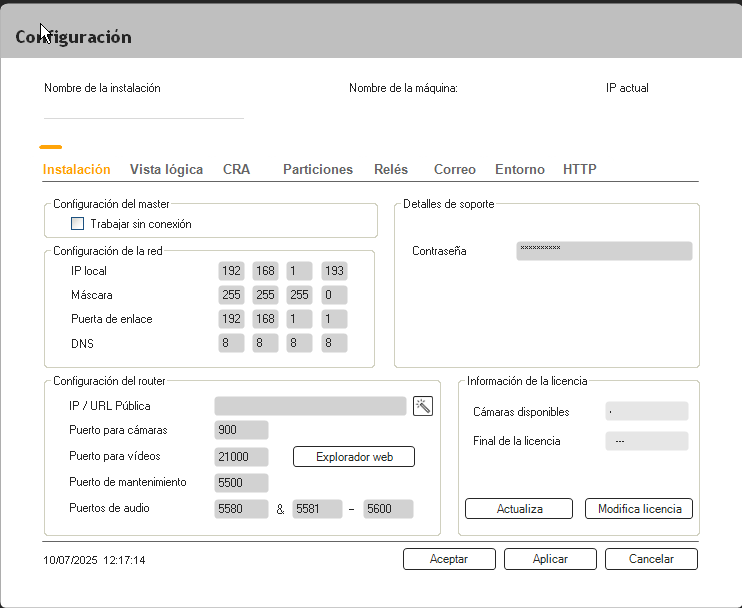Dismiss the dialog with Cancelar
Screen dimensions: 742x608
[x=651, y=559]
